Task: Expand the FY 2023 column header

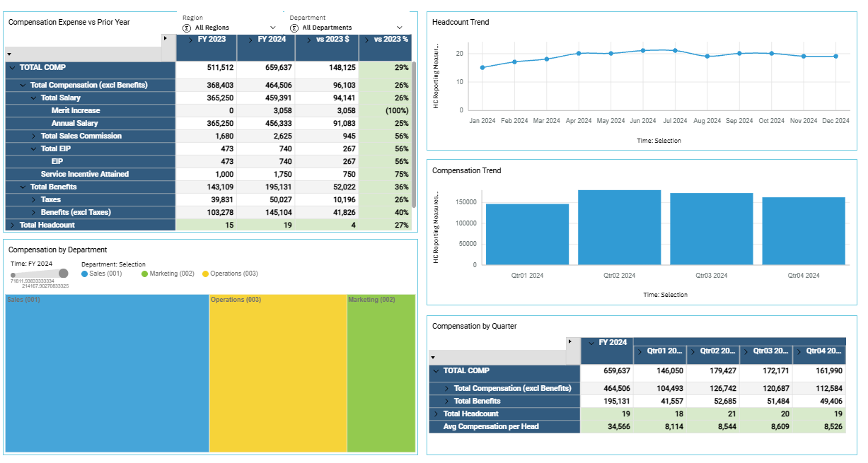Action: pyautogui.click(x=192, y=40)
